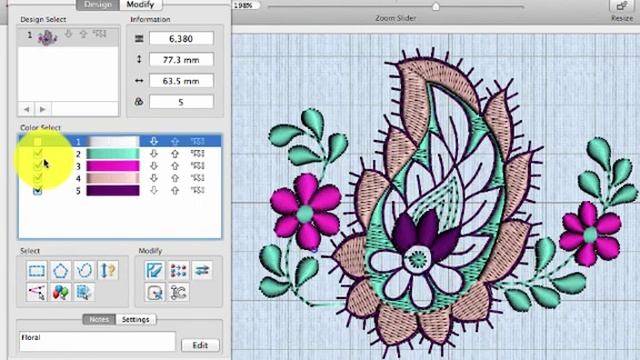This screenshot has height=360, width=640.
Task: Click the teal color 2 swatch
Action: [113, 154]
